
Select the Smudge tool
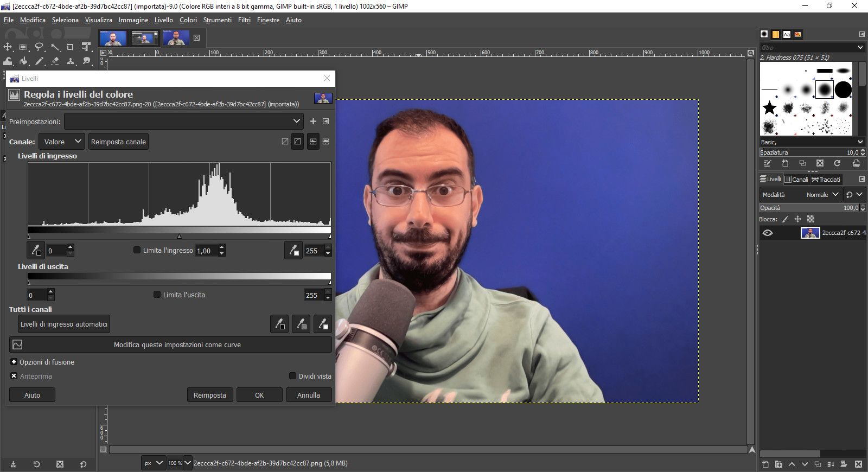pyautogui.click(x=86, y=61)
